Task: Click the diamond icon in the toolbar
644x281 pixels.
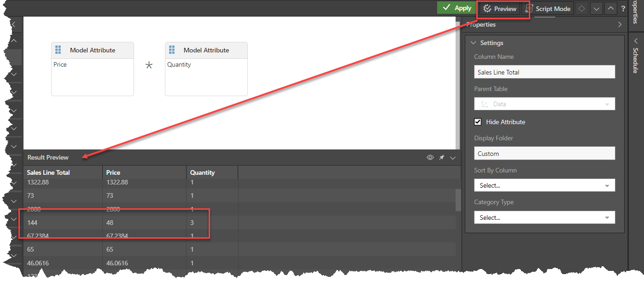Action: click(x=582, y=9)
